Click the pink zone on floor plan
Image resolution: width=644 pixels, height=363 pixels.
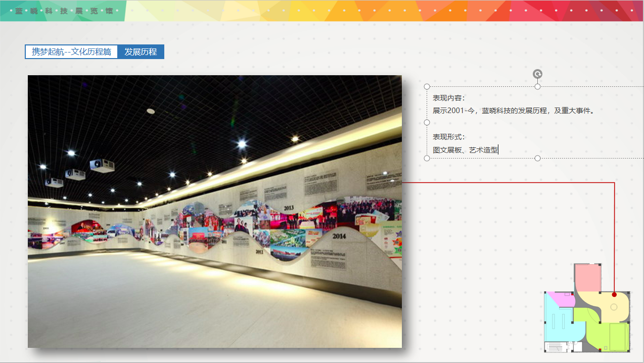(587, 277)
